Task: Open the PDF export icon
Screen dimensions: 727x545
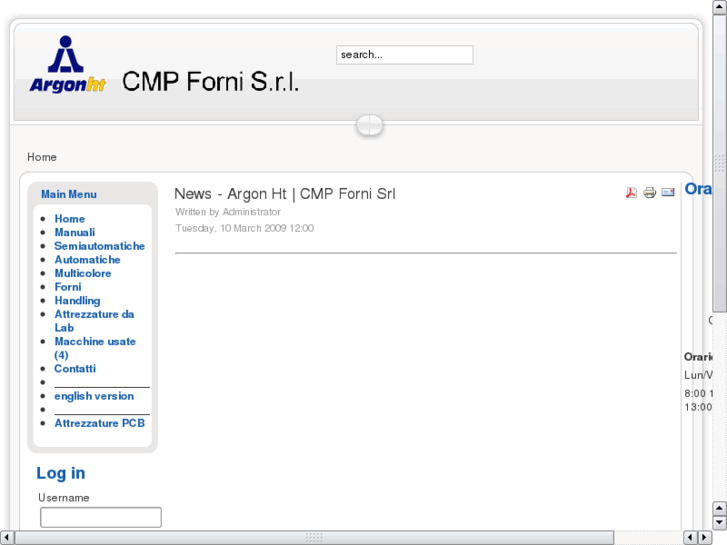Action: pos(631,192)
